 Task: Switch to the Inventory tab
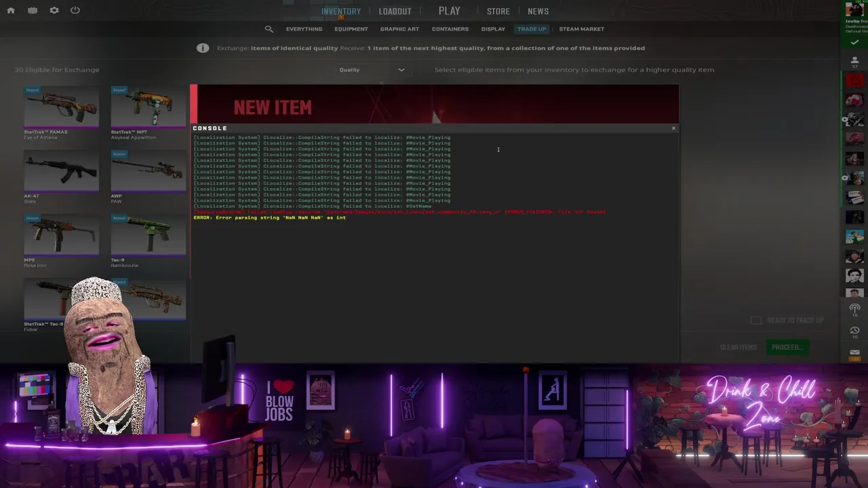(x=341, y=12)
